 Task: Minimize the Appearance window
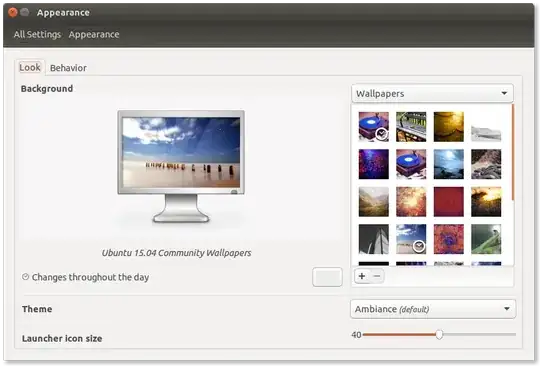click(x=25, y=12)
